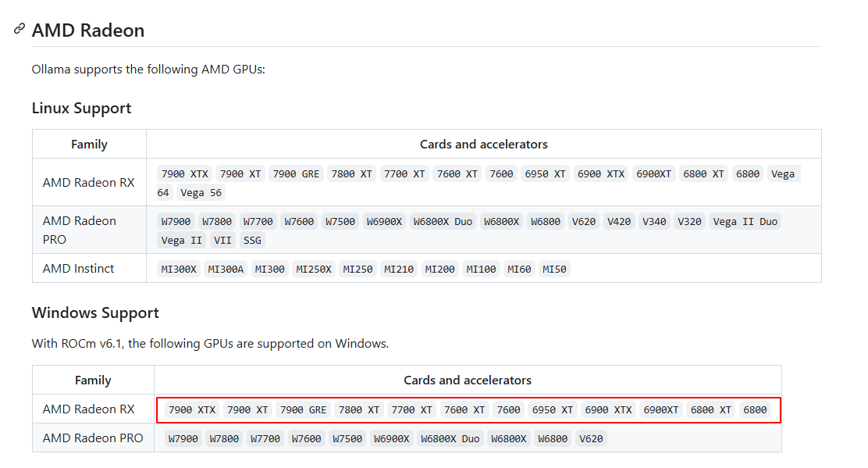Click the sentence 'Ollama supports the following AMD GPUs:'

(x=148, y=70)
